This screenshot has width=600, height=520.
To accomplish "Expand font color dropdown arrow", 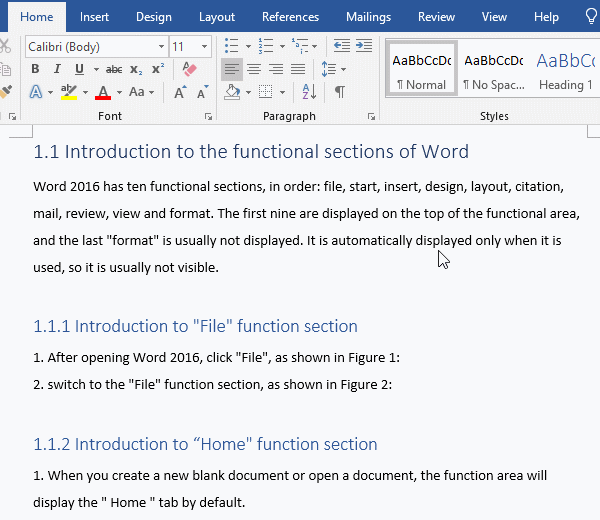I will 119,93.
